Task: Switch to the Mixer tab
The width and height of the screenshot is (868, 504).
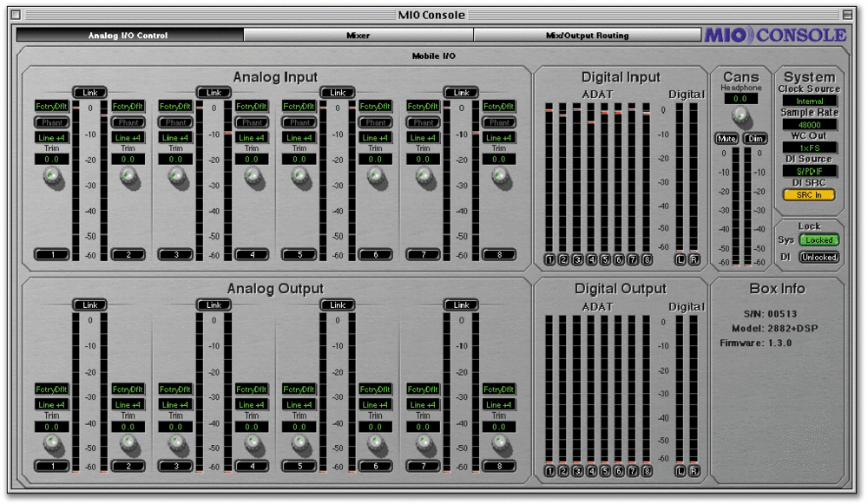Action: tap(358, 35)
